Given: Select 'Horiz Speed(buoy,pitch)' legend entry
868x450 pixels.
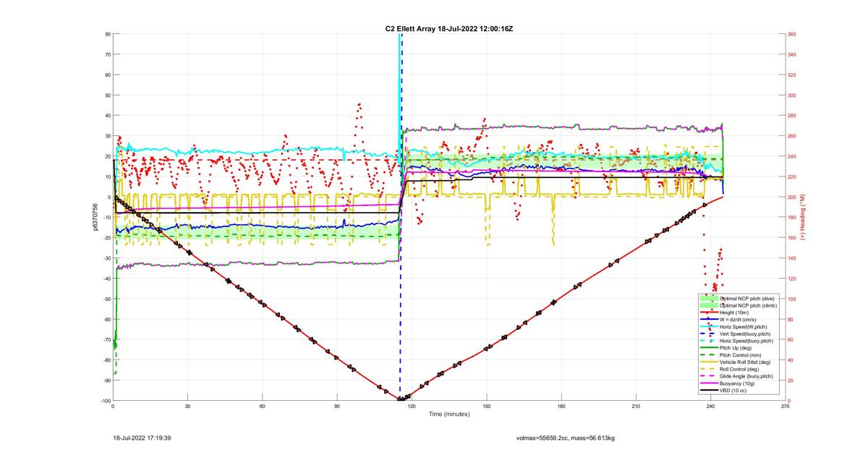Looking at the screenshot, I should [746, 341].
